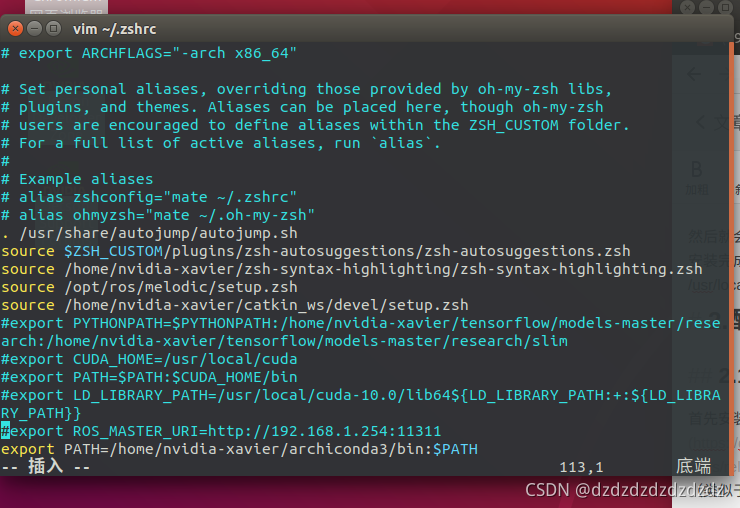Click the '#export CUDA_HOME=/usr/local/cuda' line
This screenshot has width=740, height=508.
coord(149,359)
